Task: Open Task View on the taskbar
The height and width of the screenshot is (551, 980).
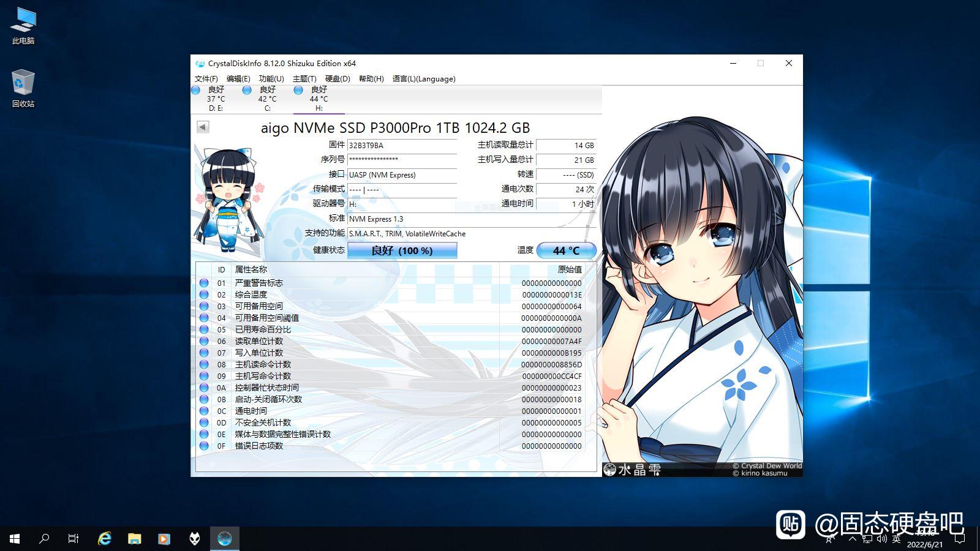Action: 73,539
